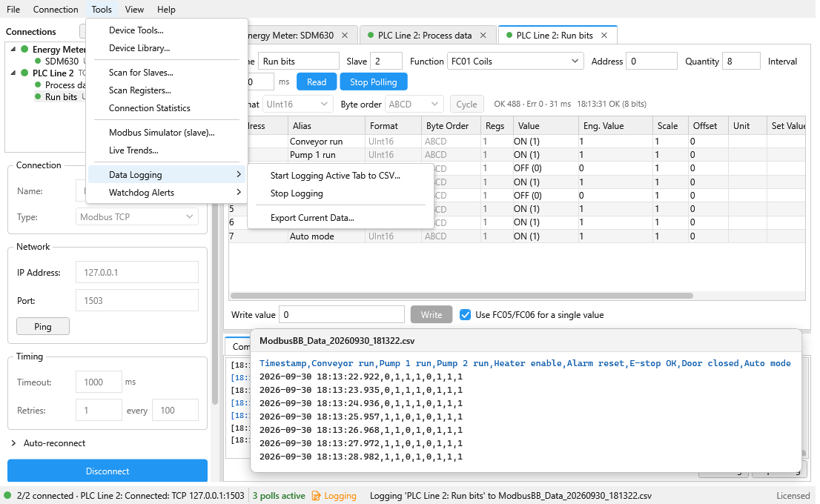Click the Timeout field showing 1000
Screen dimensions: 820x504
point(99,382)
